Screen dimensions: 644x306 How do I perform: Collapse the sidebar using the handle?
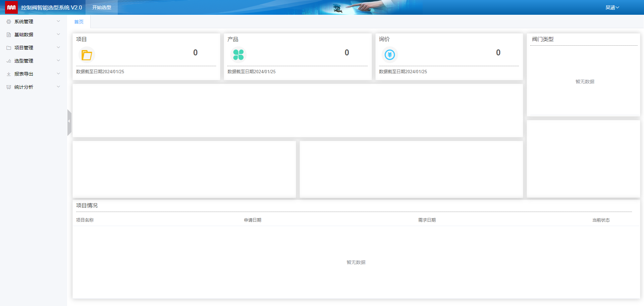click(69, 121)
